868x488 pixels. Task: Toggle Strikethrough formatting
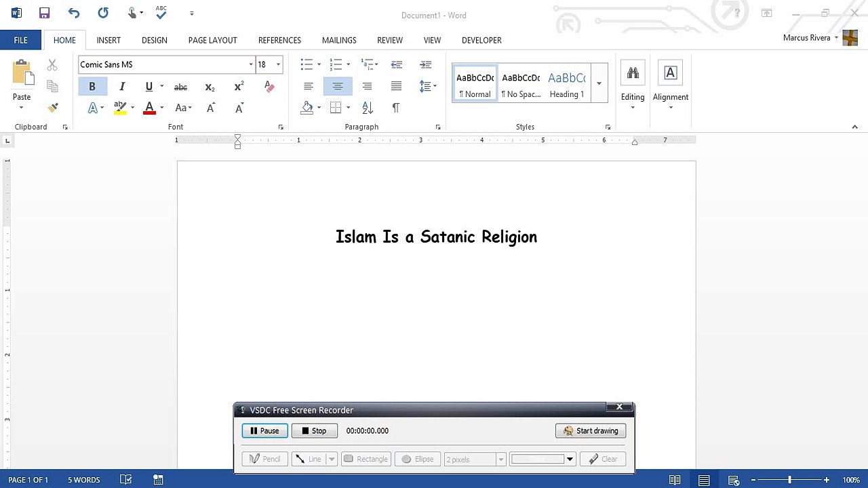click(180, 87)
